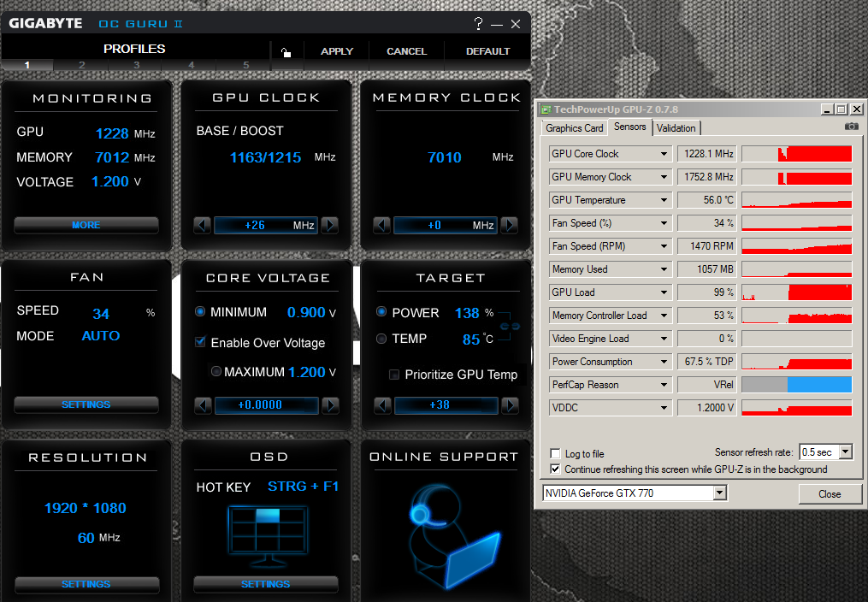868x602 pixels.
Task: Click power target +38 offset field
Action: click(446, 405)
